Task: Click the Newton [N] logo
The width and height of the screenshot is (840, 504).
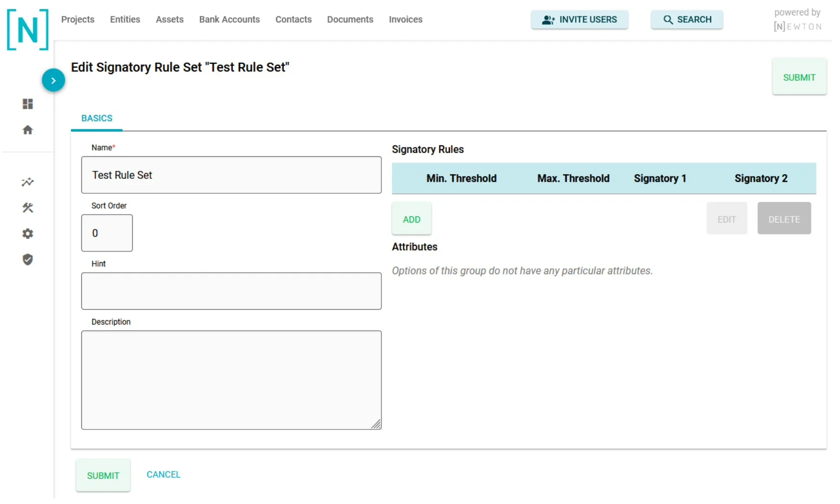Action: 27,29
